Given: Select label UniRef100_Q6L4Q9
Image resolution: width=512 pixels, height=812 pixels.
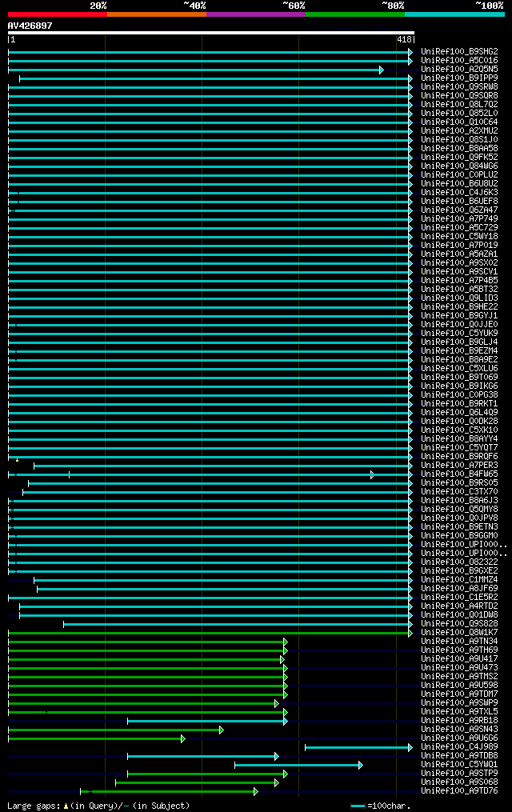Looking at the screenshot, I should (459, 413).
